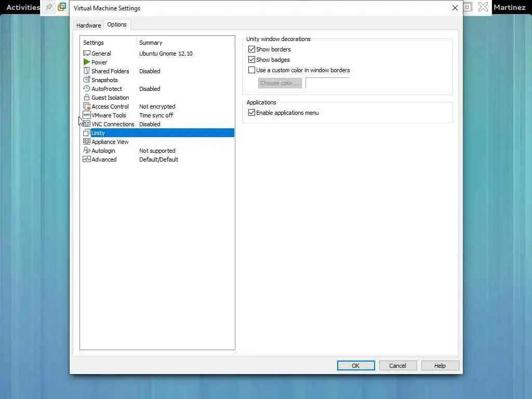Click the pin icon in top bar
The width and height of the screenshot is (532, 399).
pos(49,7)
